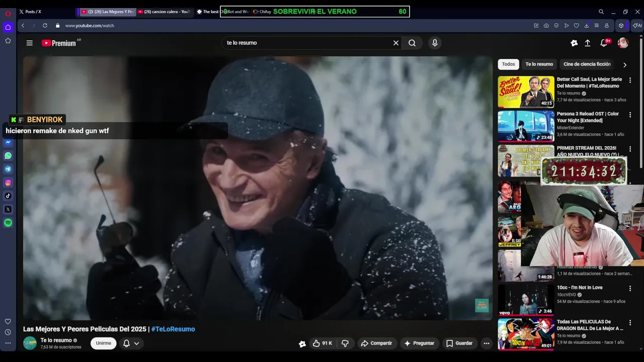The width and height of the screenshot is (644, 362).
Task: Open the ad-blocker shield icon
Action: click(556, 26)
